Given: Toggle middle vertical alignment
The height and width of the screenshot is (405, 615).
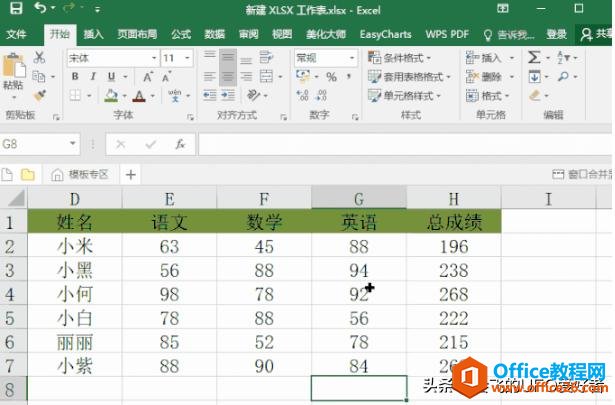Looking at the screenshot, I should coord(227,58).
